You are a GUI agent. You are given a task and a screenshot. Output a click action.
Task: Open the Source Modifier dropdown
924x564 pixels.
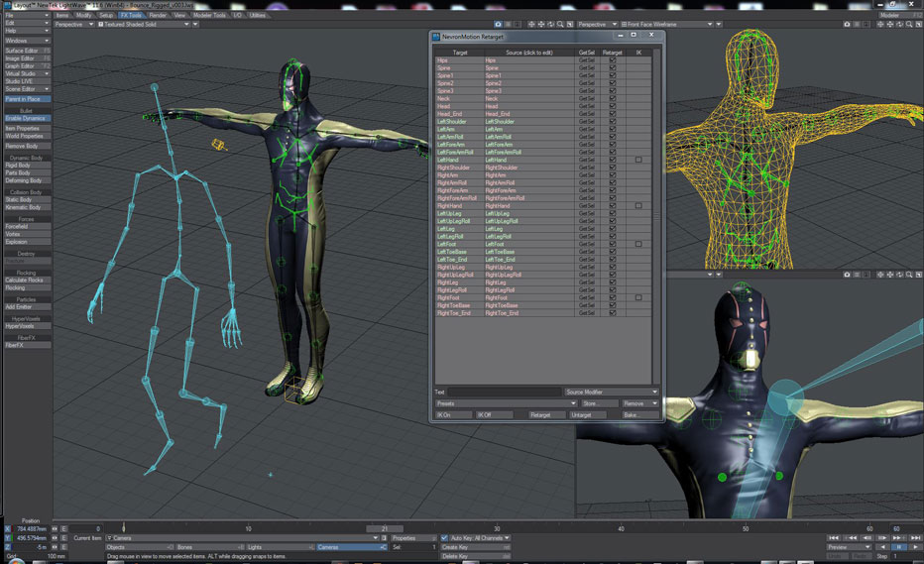click(611, 393)
